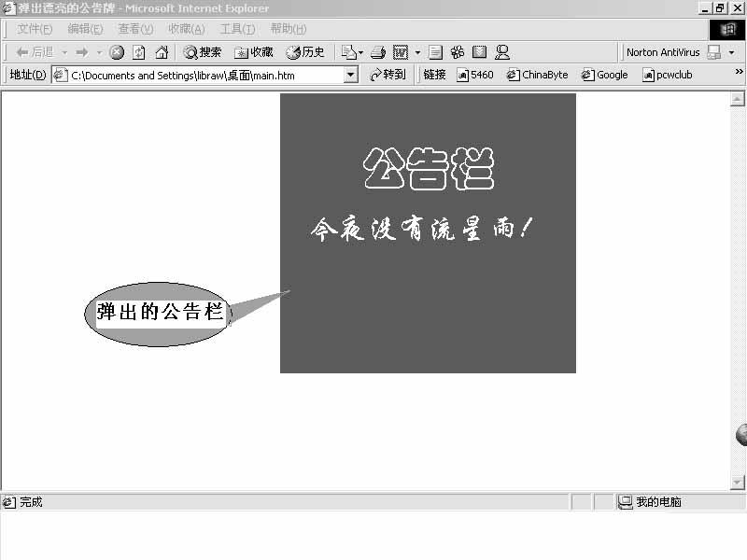Click the Refresh icon on the toolbar

click(137, 51)
